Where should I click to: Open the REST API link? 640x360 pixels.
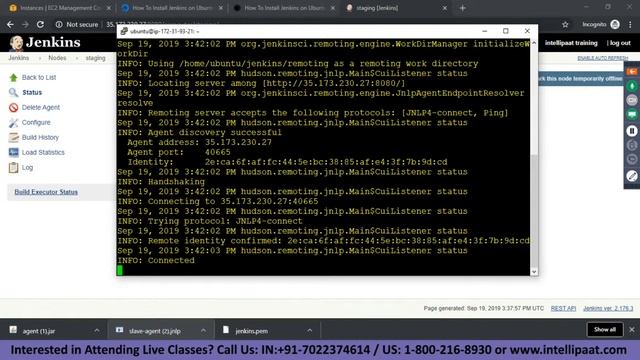(x=563, y=308)
